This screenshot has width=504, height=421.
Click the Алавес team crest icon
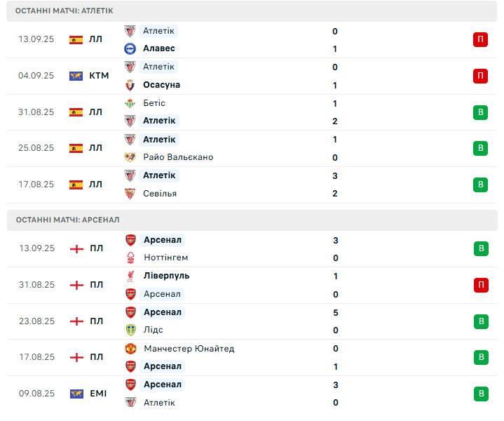coord(130,48)
